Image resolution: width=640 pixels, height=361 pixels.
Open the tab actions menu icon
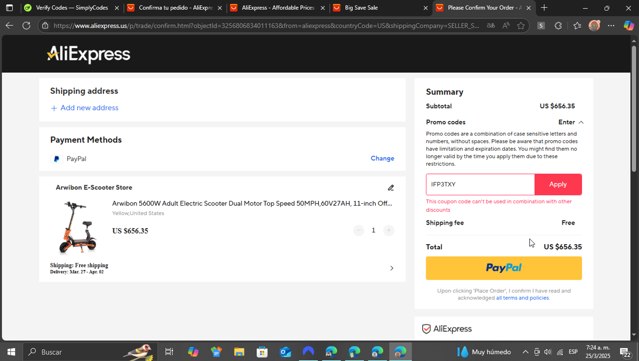(x=9, y=8)
